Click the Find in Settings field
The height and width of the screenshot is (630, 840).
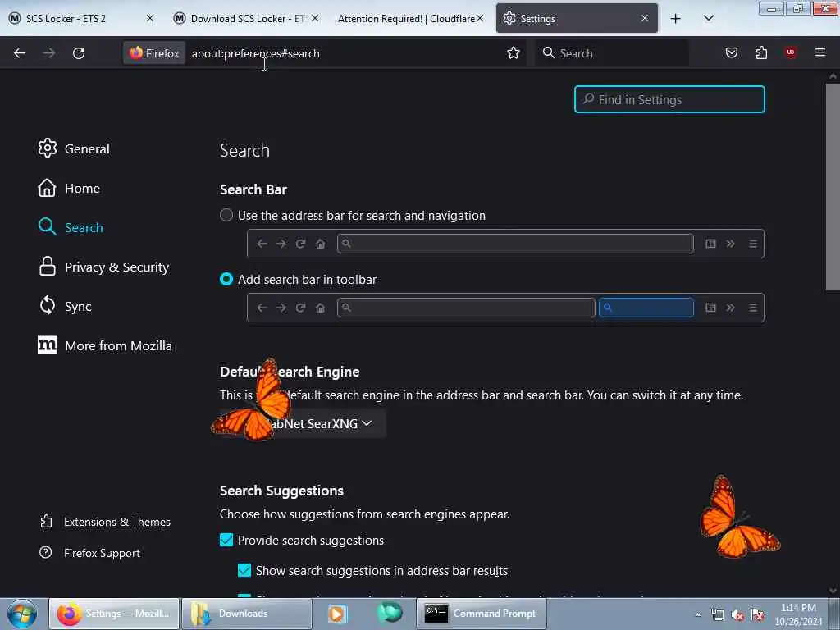[669, 99]
